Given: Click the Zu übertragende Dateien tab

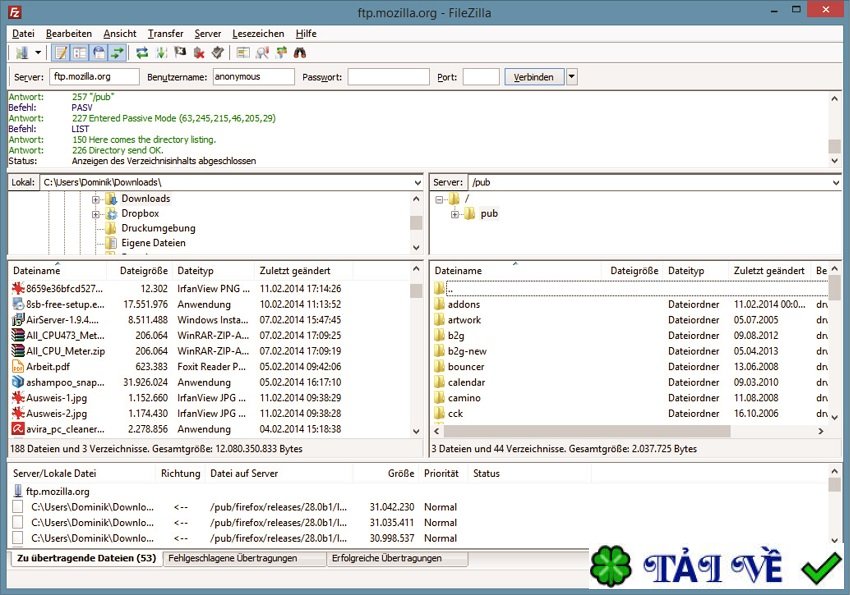Looking at the screenshot, I should coord(85,558).
